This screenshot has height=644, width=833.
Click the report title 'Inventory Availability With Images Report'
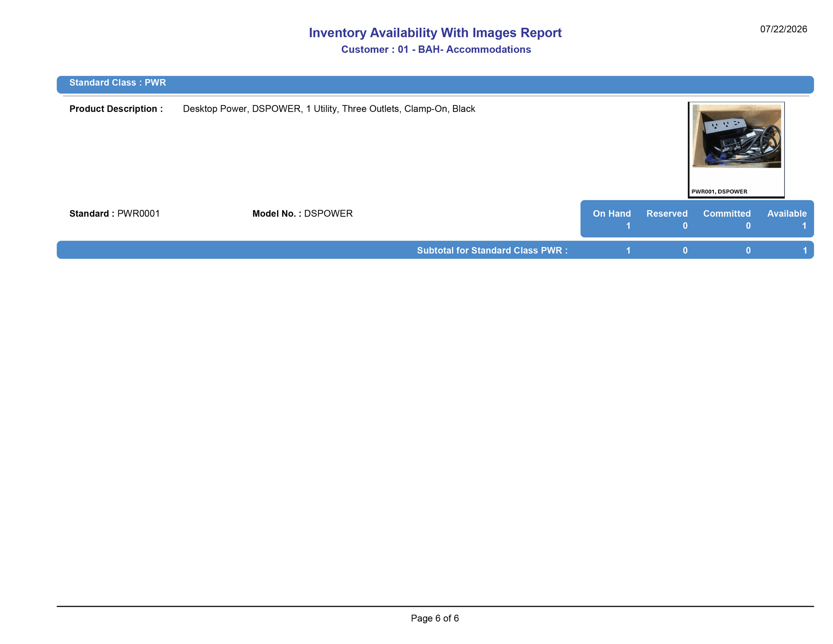tap(435, 33)
